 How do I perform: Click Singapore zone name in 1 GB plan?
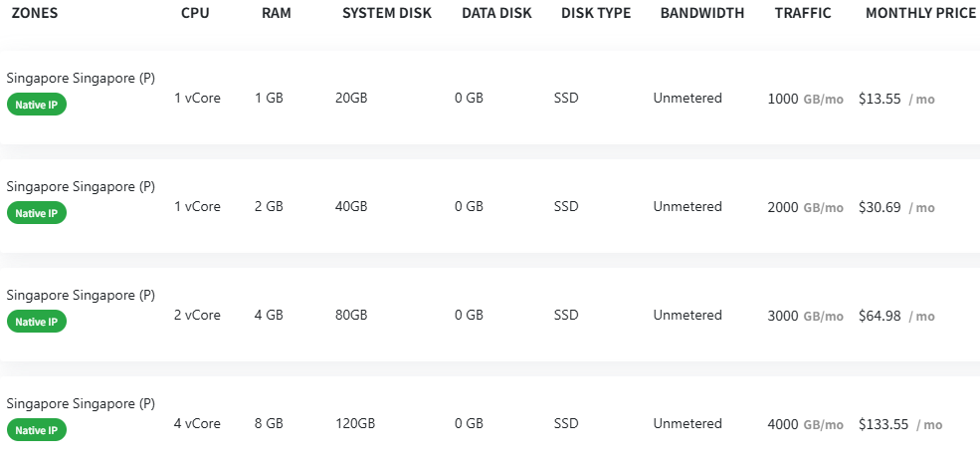tap(81, 78)
